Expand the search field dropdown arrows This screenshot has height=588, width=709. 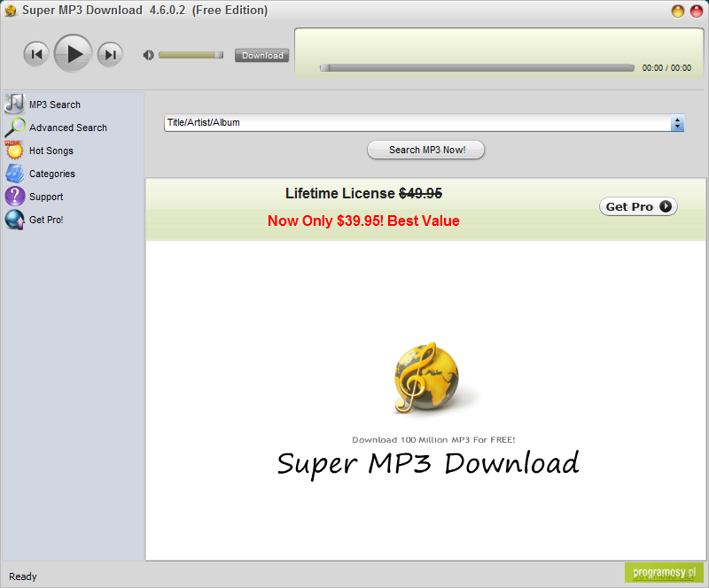[677, 123]
